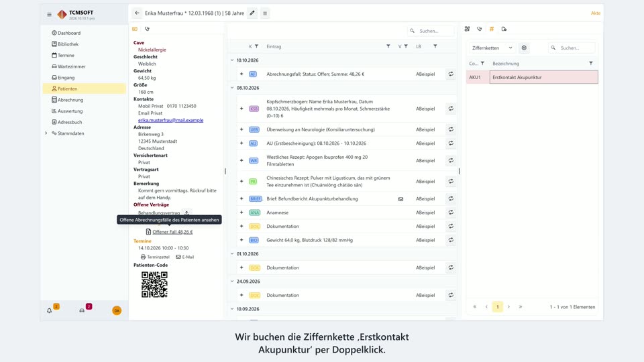Open the Ziffernketten dropdown
Screen dimensions: 644x362
492,48
